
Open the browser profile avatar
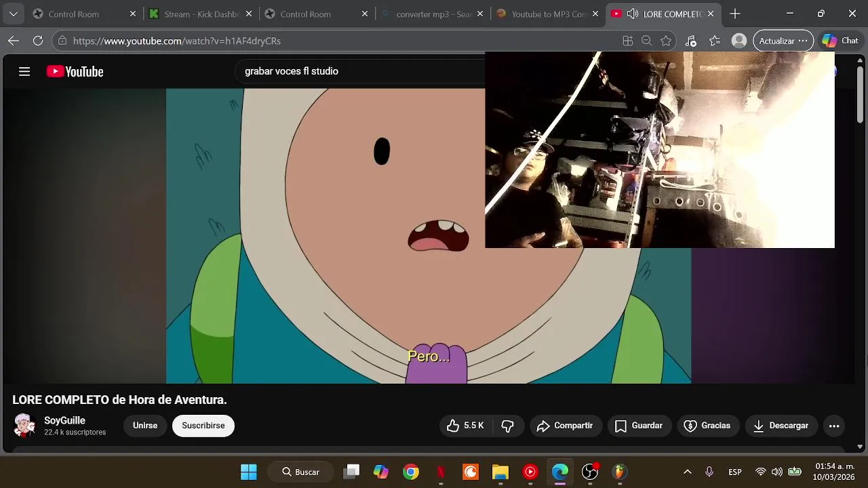pyautogui.click(x=739, y=41)
